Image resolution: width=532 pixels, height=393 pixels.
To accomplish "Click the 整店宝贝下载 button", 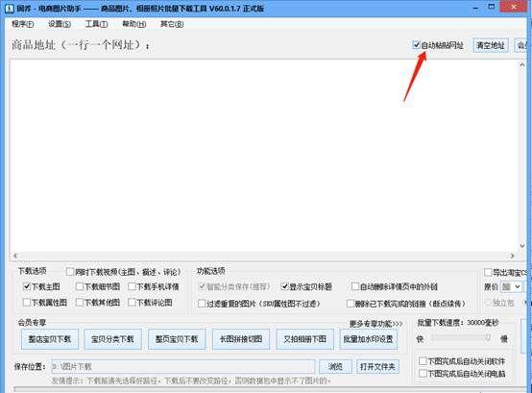I will tap(50, 339).
